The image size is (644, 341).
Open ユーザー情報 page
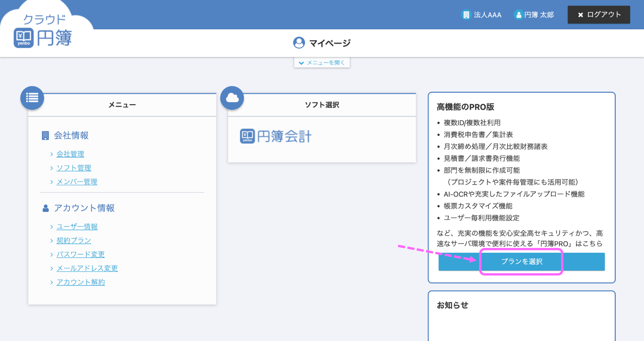pyautogui.click(x=77, y=227)
